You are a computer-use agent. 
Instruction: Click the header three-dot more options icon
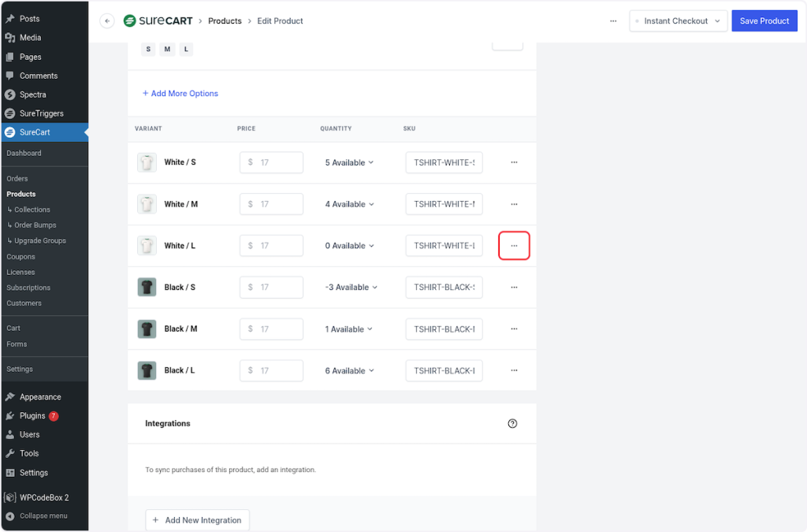(x=613, y=21)
